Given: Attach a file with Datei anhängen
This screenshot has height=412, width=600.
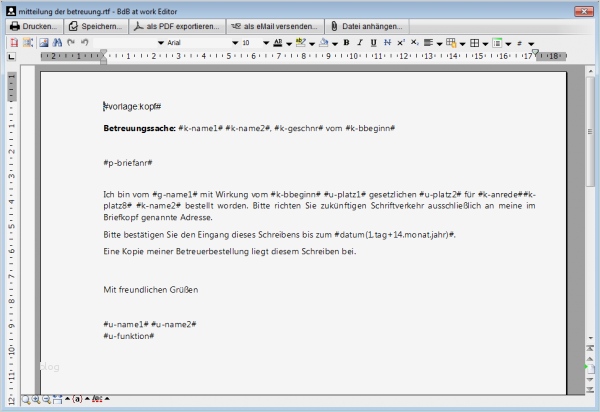Looking at the screenshot, I should point(367,26).
